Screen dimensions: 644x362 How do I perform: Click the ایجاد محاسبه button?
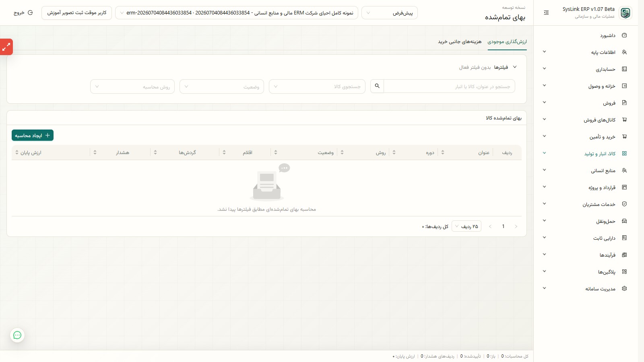(33, 136)
